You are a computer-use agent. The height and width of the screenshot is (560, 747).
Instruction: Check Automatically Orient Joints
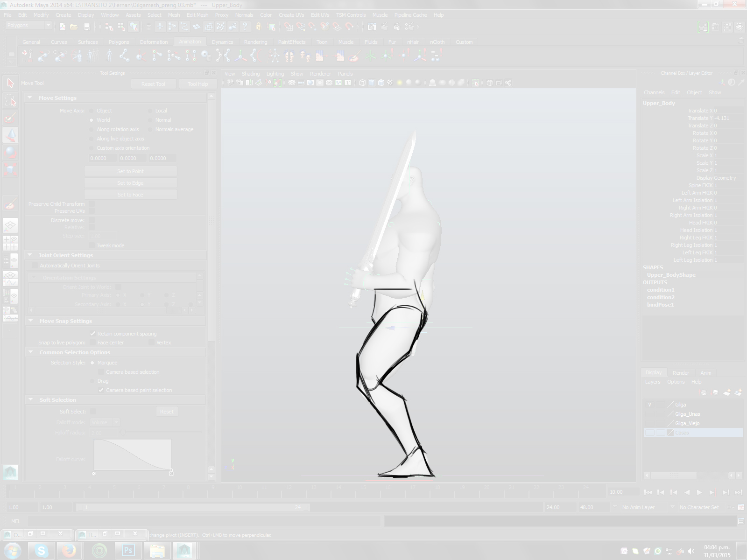[x=35, y=266]
